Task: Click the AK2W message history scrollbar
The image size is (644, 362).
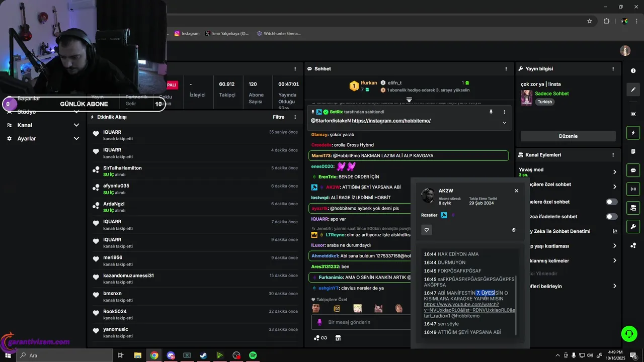Action: (516, 305)
